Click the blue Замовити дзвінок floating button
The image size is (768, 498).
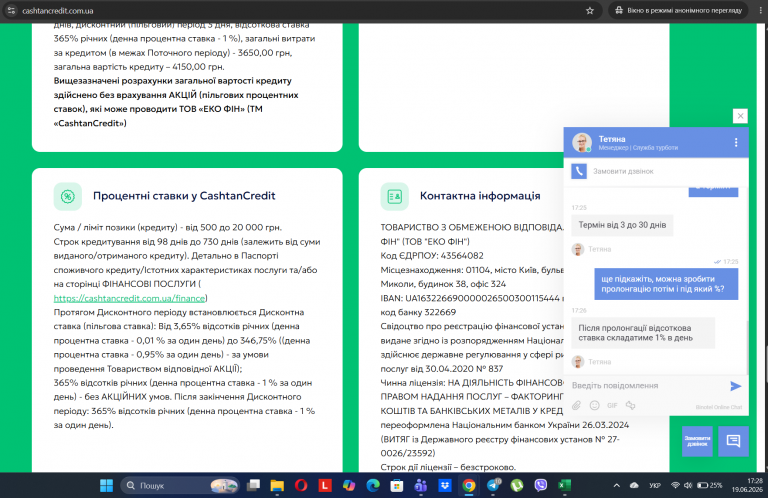[x=697, y=441]
